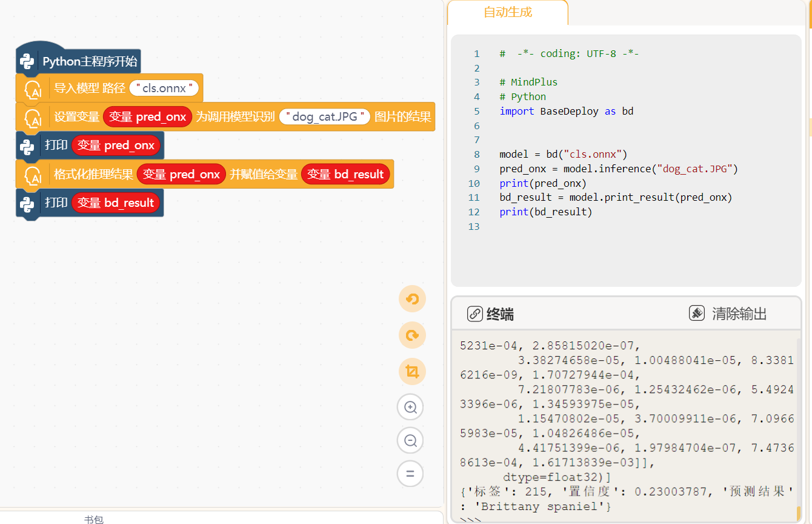Click the print(bd_result) code line

[x=546, y=212]
